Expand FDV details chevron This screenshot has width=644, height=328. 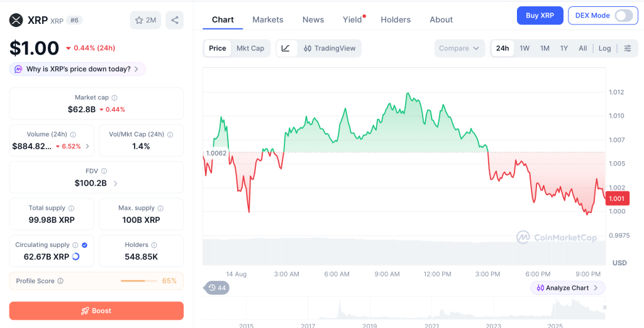[116, 183]
